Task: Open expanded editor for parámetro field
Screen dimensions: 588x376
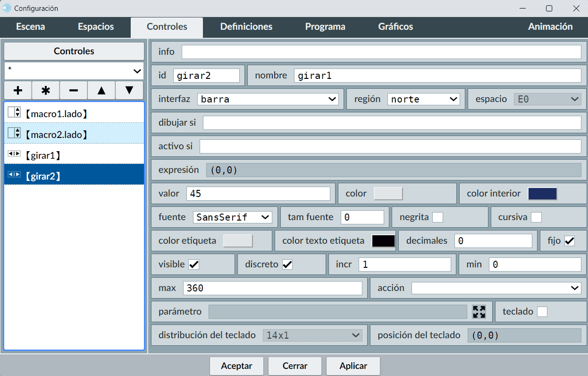Action: pos(479,312)
